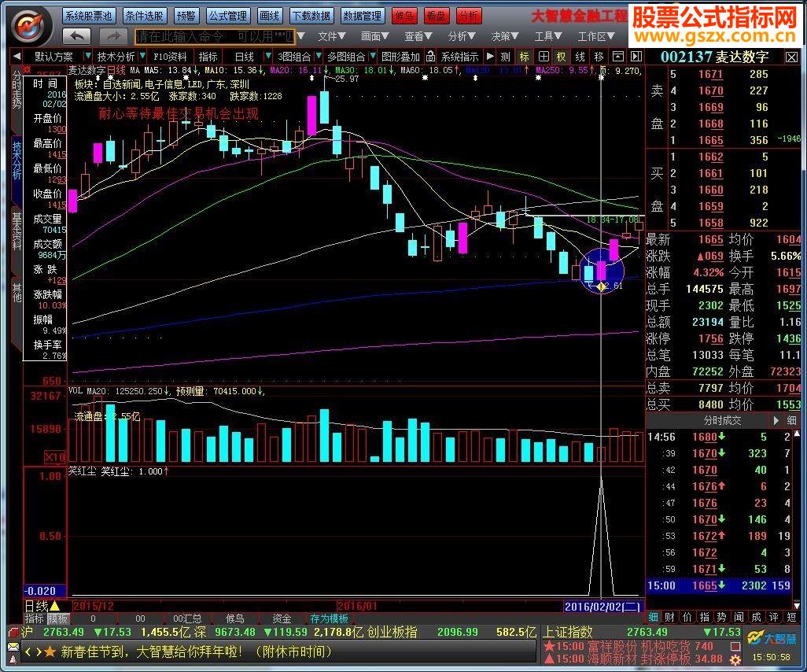Click the red 候鸟 button
The image size is (807, 672).
(x=403, y=16)
